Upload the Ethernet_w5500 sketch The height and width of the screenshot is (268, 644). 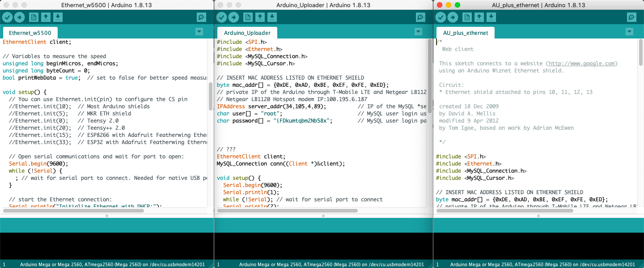[x=19, y=17]
